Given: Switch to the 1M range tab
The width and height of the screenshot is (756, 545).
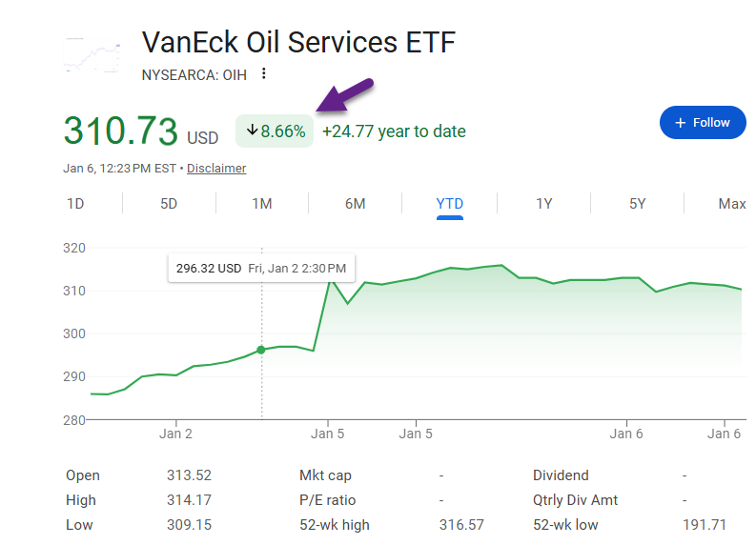Looking at the screenshot, I should click(262, 204).
